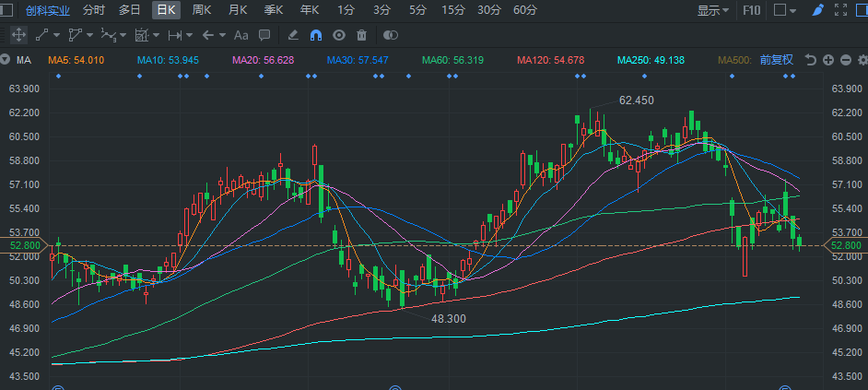Image resolution: width=868 pixels, height=390 pixels.
Task: Click the plus zoom-in circle icon
Action: [828, 60]
